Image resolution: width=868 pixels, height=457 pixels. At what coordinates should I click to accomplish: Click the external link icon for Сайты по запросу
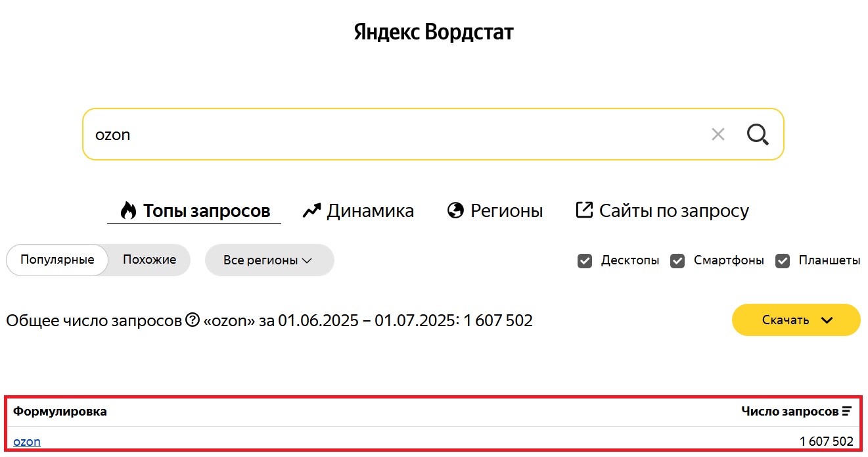584,210
